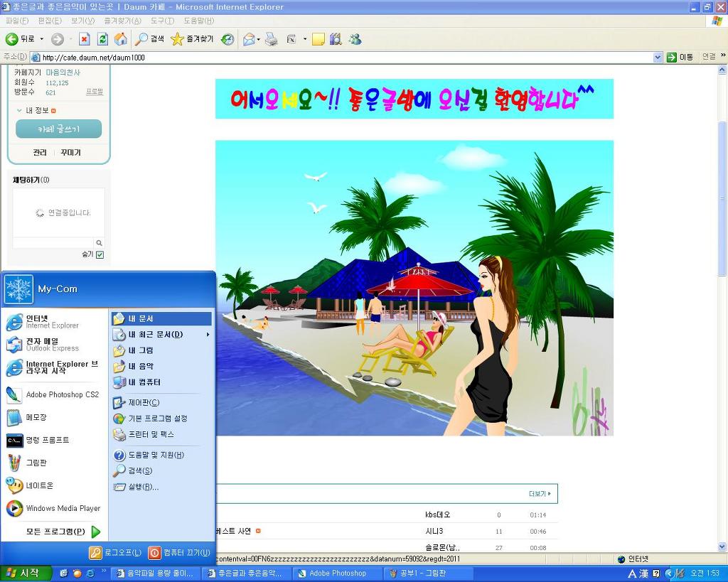Screen dimensions: 728x582
Task: Click the Mail envelope toolbar icon
Action: [249, 40]
